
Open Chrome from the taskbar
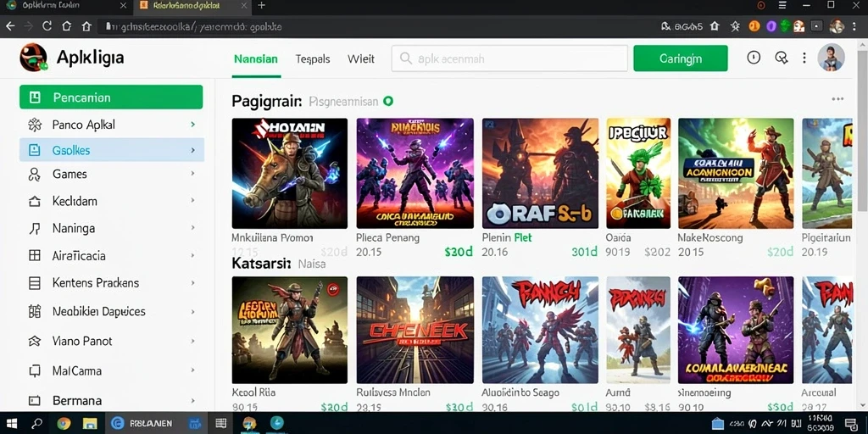click(64, 424)
